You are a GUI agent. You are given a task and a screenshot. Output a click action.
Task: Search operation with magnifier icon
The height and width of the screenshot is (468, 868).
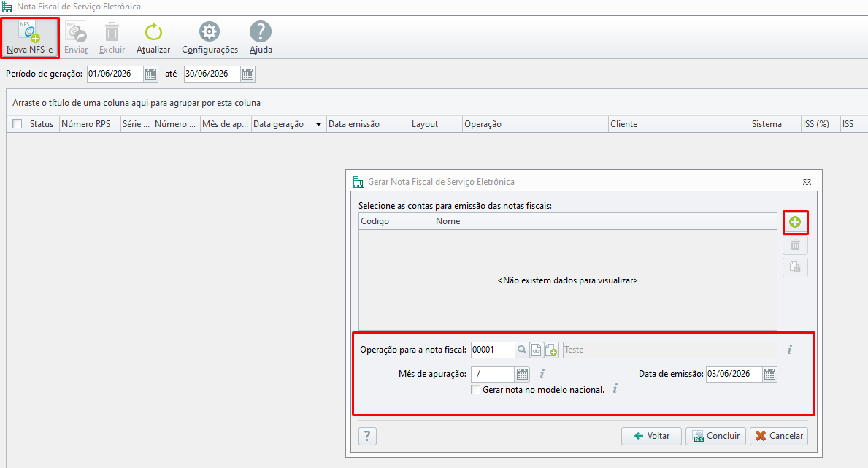[521, 350]
